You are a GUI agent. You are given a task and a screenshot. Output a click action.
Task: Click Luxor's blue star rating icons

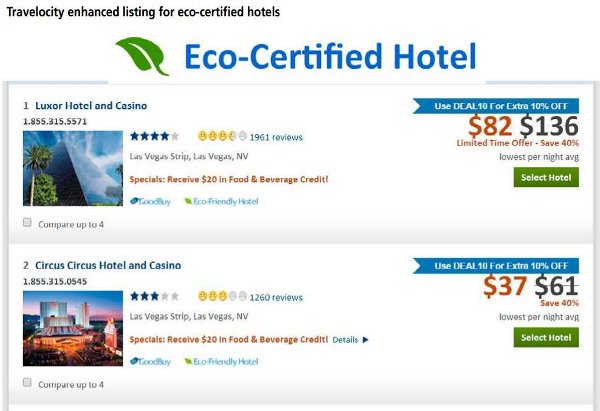point(155,136)
